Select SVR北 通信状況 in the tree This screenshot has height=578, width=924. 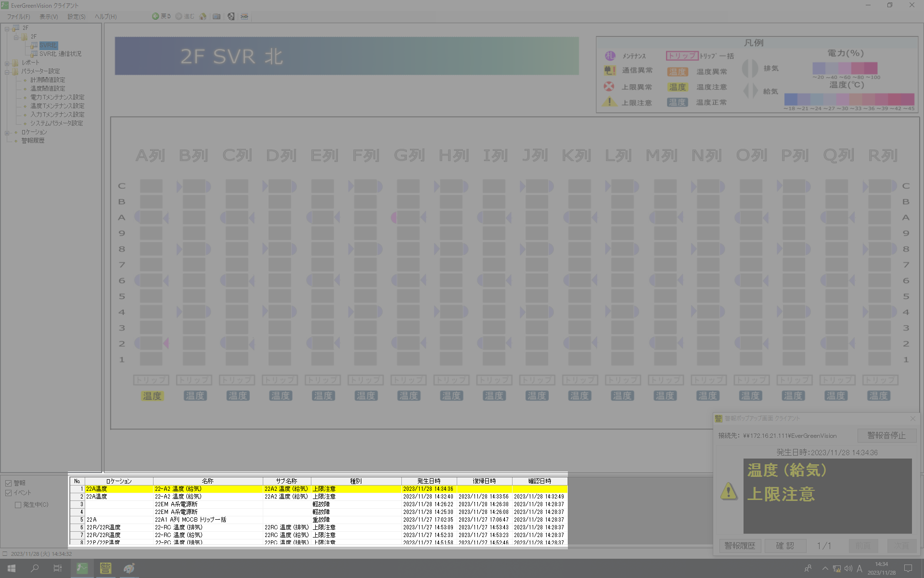pyautogui.click(x=60, y=54)
